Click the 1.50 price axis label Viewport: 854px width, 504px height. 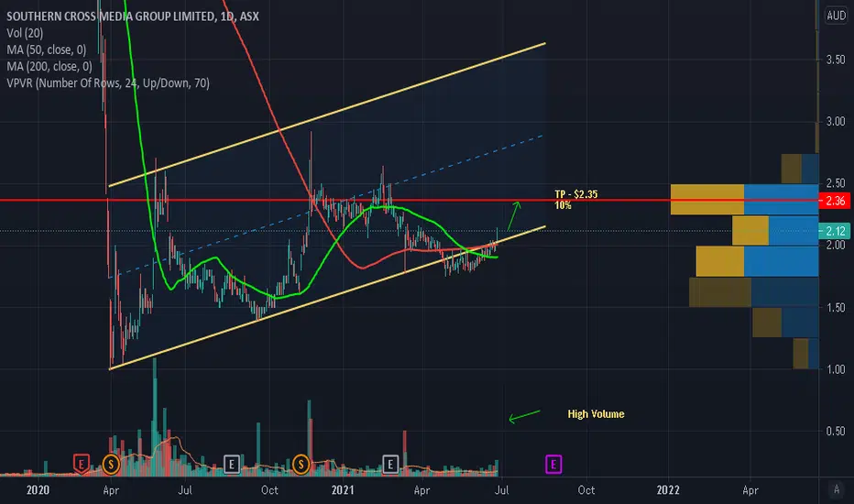click(x=836, y=307)
